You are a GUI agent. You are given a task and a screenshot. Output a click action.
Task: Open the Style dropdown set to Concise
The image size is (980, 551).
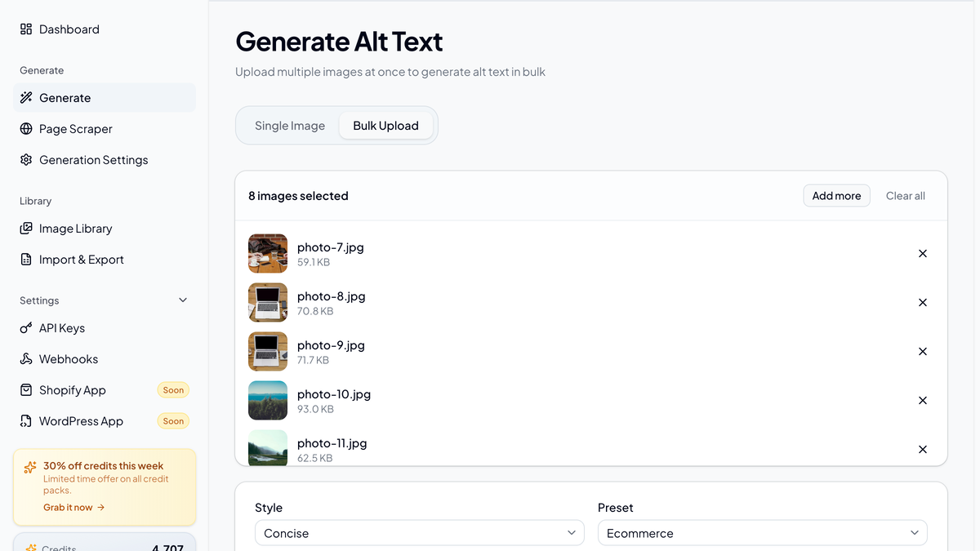tap(420, 533)
